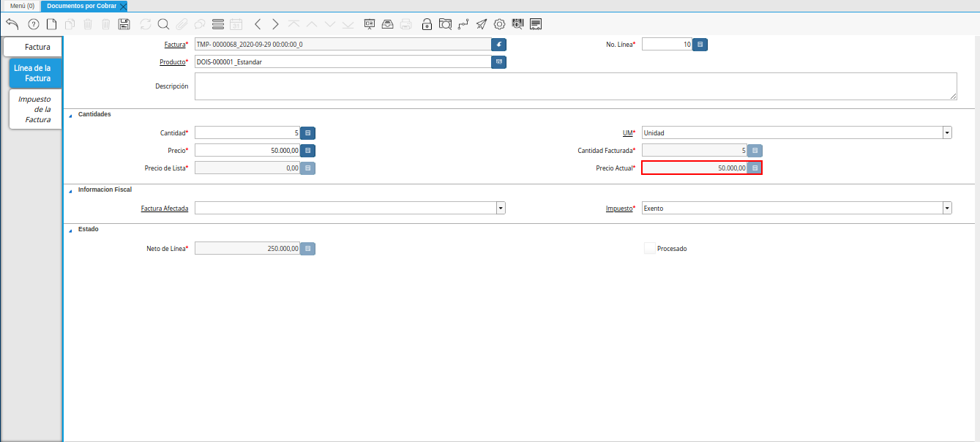Open calculator next to Cantidad field

308,133
